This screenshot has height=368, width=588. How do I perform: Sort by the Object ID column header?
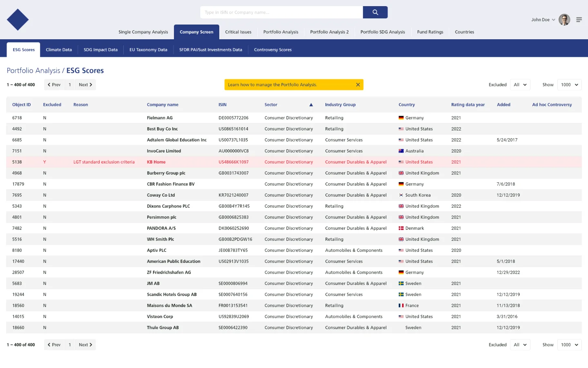[x=22, y=105]
